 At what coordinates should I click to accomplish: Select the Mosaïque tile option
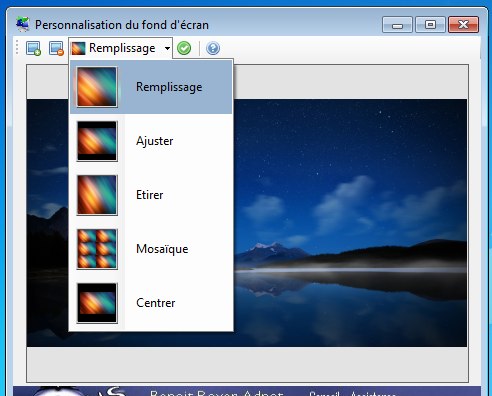pyautogui.click(x=151, y=249)
